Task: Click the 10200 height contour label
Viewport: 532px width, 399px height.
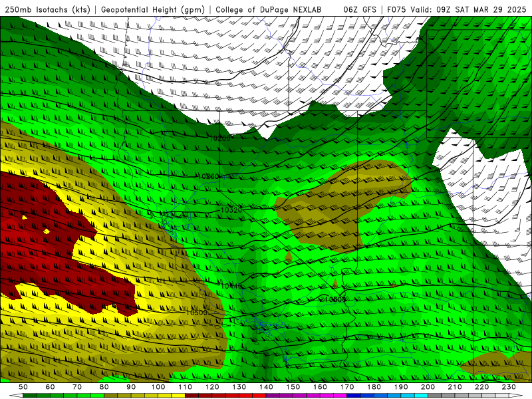Action: [219, 138]
